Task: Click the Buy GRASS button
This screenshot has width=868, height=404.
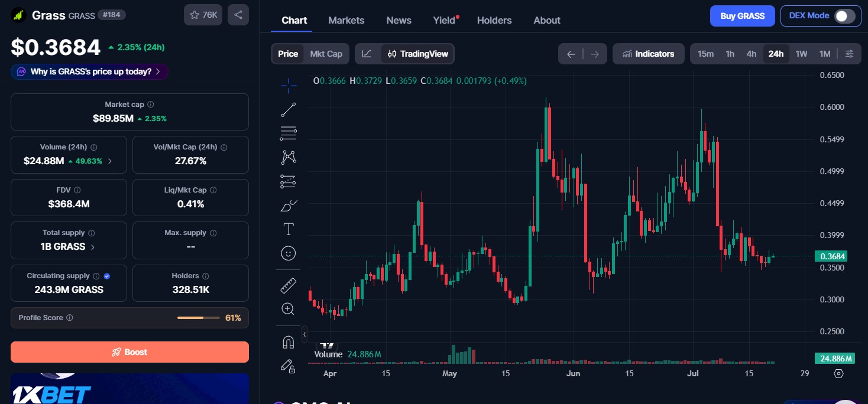Action: tap(743, 16)
